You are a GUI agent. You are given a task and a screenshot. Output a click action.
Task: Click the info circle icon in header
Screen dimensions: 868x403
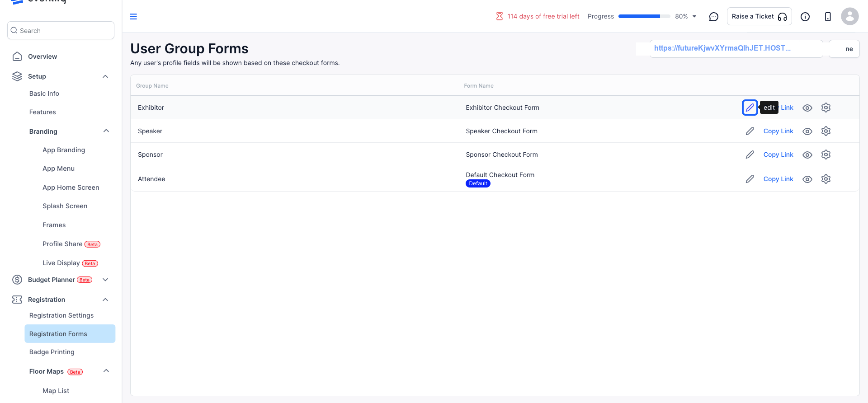click(x=805, y=17)
